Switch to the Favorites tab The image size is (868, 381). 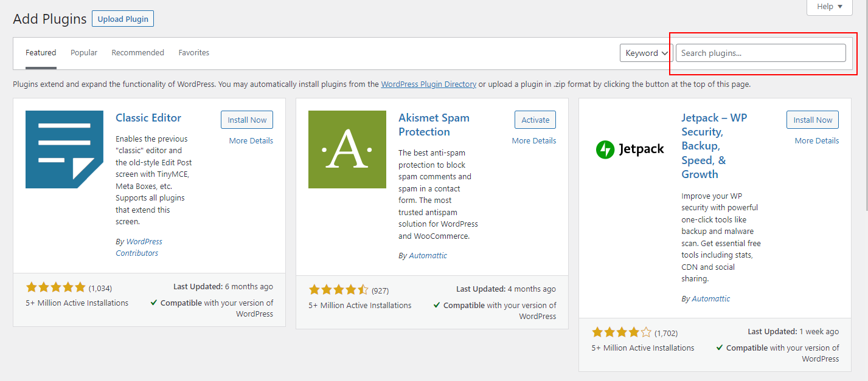[194, 53]
